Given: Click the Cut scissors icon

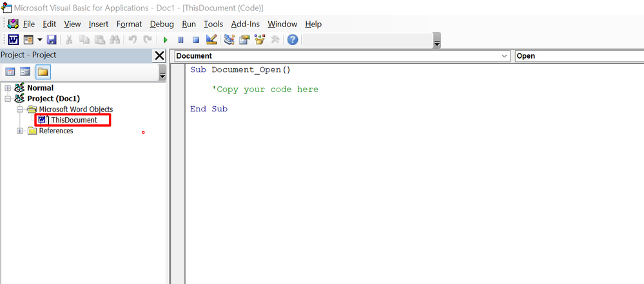Looking at the screenshot, I should point(69,40).
